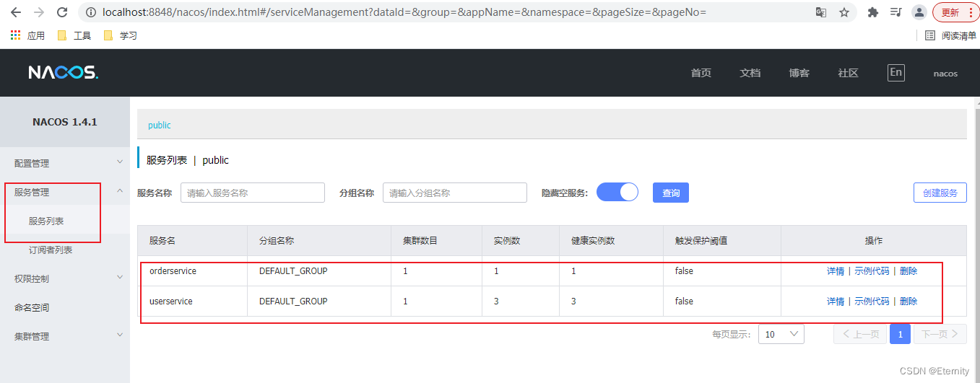Click the 下一页 next page button
Screen dimensions: 980x383
tap(940, 334)
